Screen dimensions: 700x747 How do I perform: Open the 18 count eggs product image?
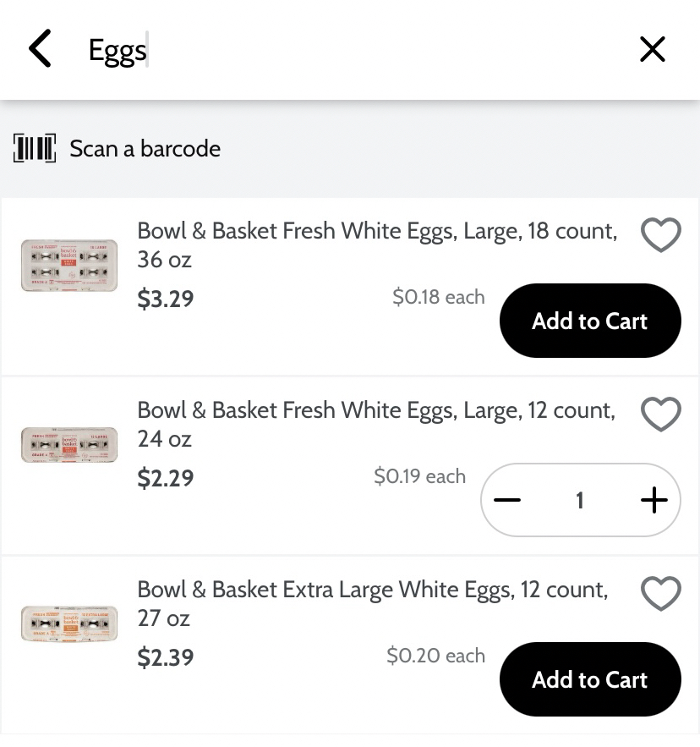coord(69,265)
